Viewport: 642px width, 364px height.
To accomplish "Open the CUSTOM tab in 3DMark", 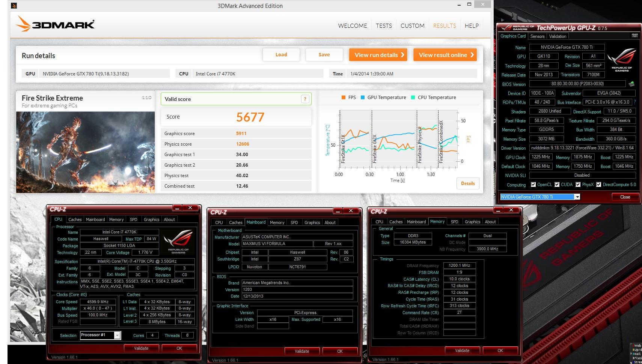I will (x=412, y=26).
